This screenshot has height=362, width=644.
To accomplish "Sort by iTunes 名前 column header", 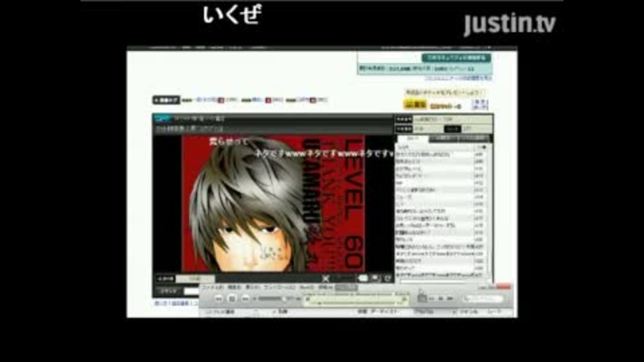I will coord(282,312).
